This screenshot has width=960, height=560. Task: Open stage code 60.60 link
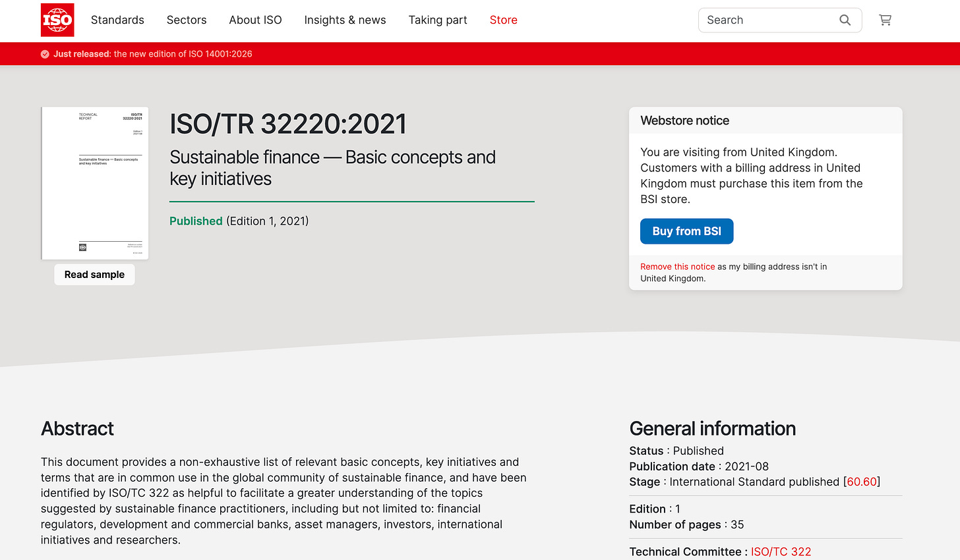coord(862,482)
